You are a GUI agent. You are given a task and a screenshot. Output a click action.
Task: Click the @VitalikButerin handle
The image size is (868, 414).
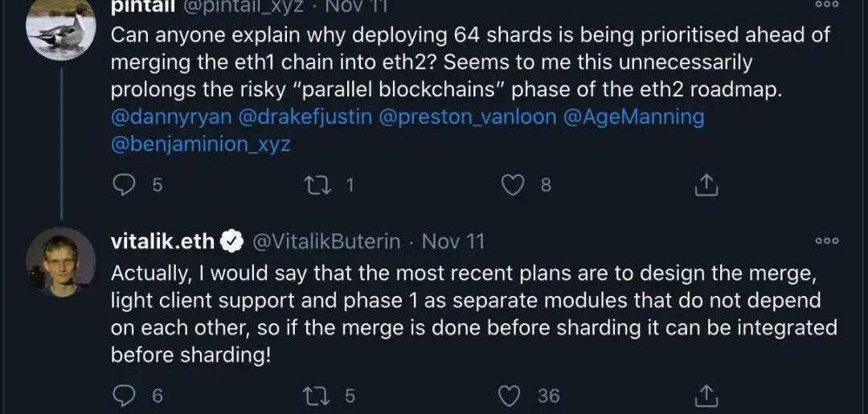click(331, 241)
